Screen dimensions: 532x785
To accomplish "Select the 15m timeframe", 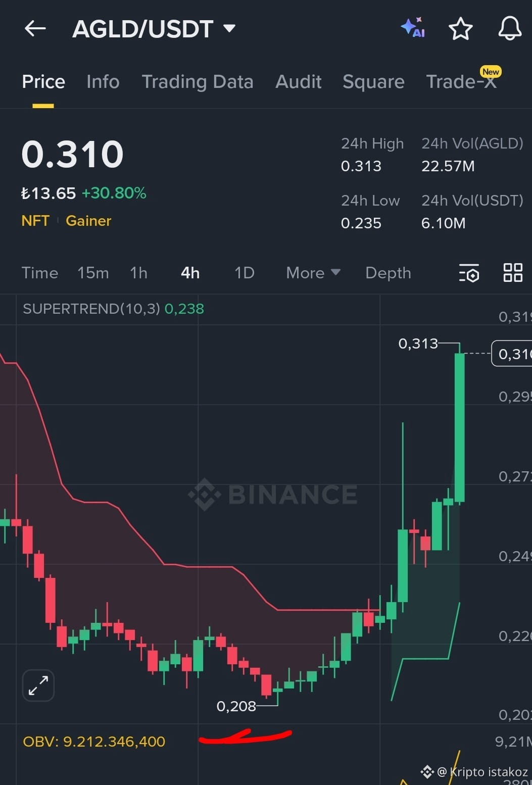I will point(93,273).
